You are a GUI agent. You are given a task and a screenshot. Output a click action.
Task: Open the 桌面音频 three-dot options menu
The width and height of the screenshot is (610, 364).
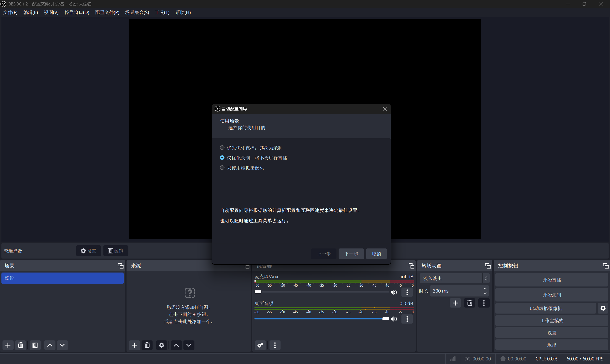(x=407, y=319)
